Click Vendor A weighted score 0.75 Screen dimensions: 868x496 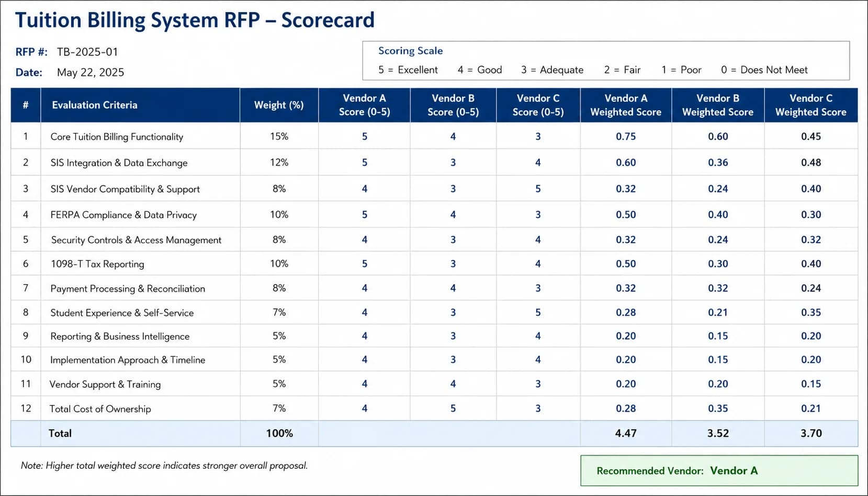click(626, 136)
